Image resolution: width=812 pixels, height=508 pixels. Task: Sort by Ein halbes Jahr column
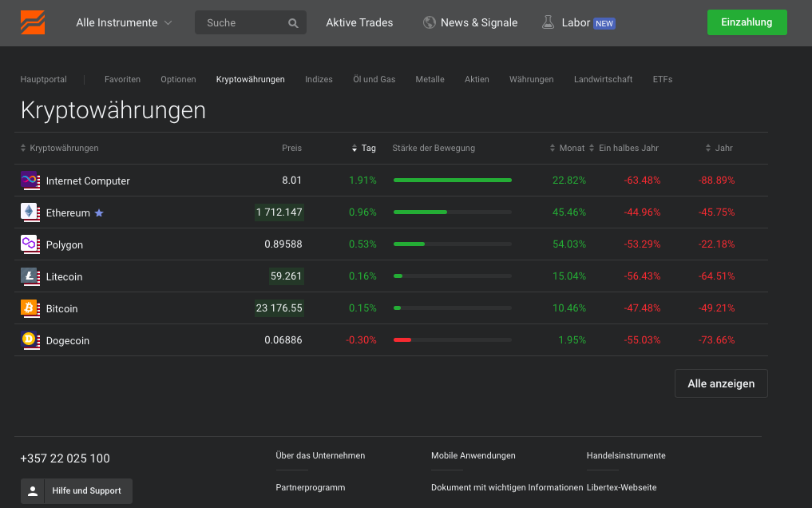pos(624,148)
